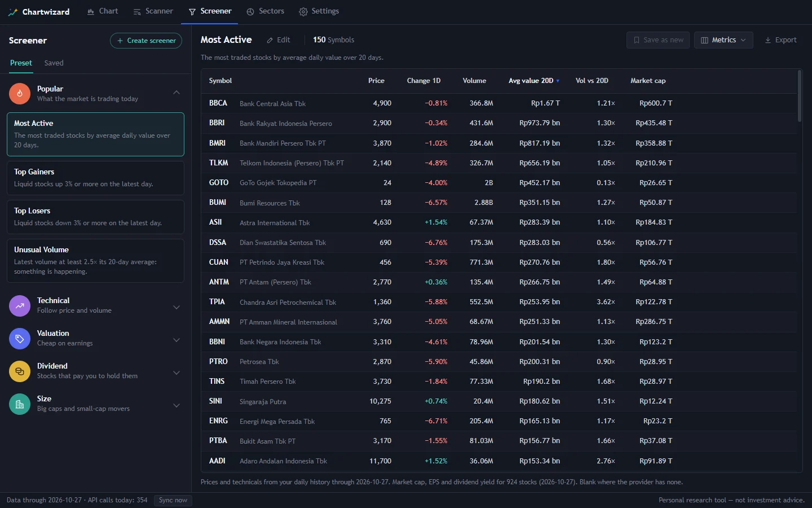Open the Metrics dropdown
Image resolution: width=812 pixels, height=508 pixels.
[x=723, y=40]
